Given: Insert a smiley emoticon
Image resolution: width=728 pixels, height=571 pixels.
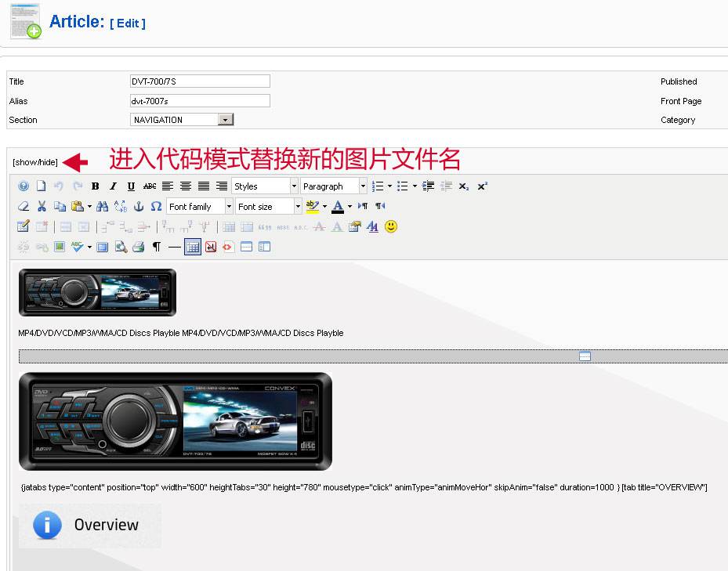Looking at the screenshot, I should [390, 226].
